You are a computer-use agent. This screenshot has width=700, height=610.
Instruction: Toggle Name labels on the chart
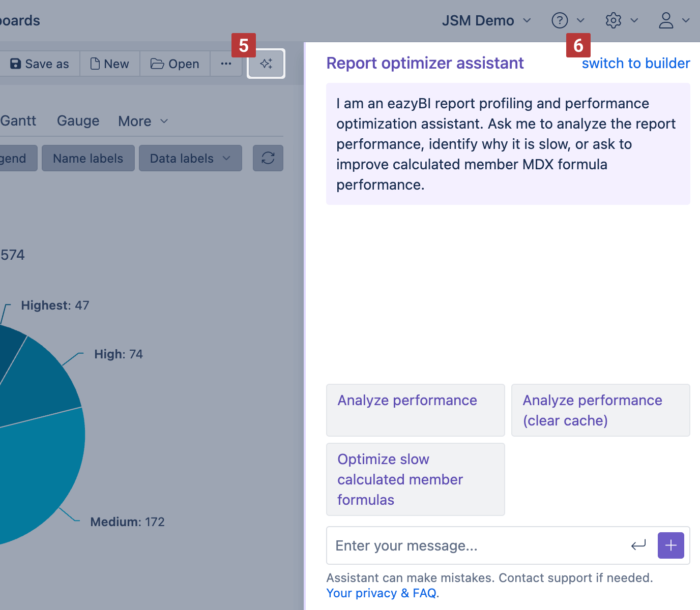[x=88, y=158]
